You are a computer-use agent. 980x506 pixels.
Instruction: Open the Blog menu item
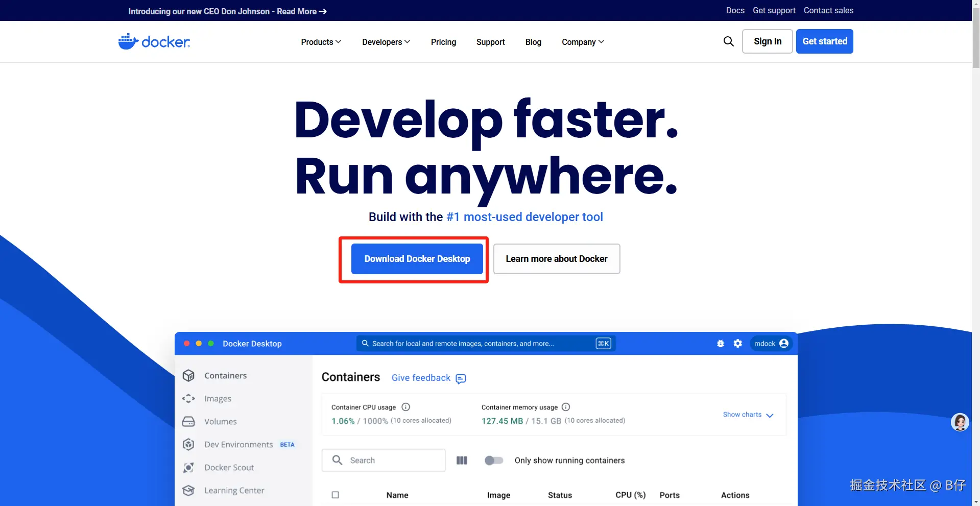[x=533, y=42]
